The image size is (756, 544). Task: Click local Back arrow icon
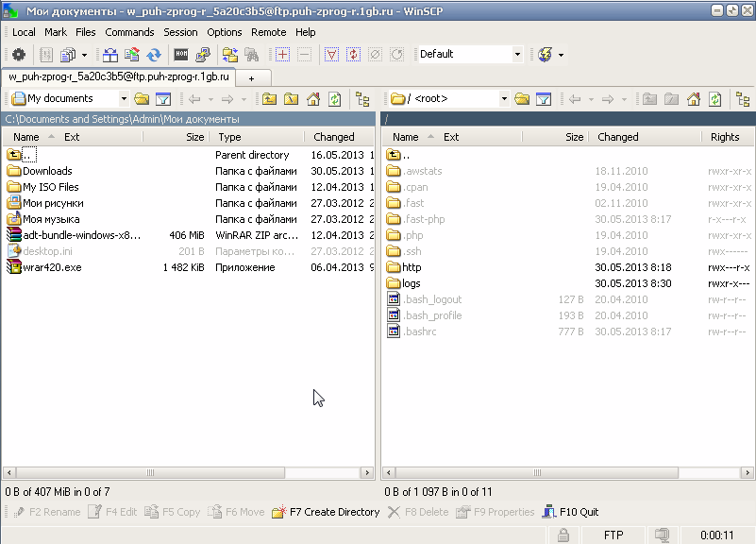tap(194, 99)
